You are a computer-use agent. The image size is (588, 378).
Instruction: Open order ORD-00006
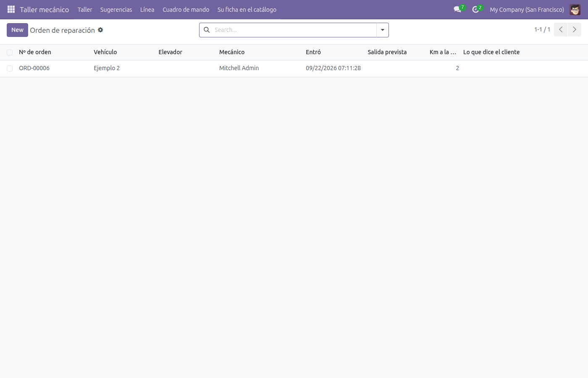pos(34,68)
